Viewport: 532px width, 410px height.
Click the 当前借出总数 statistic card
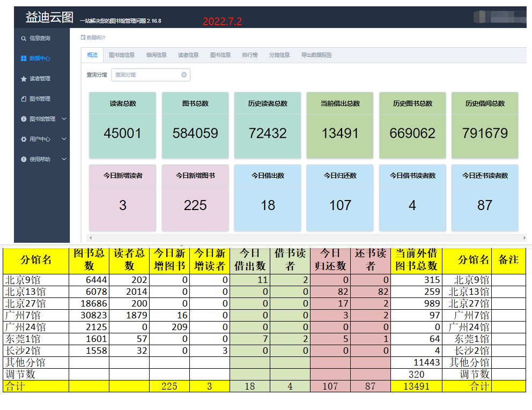tap(340, 125)
